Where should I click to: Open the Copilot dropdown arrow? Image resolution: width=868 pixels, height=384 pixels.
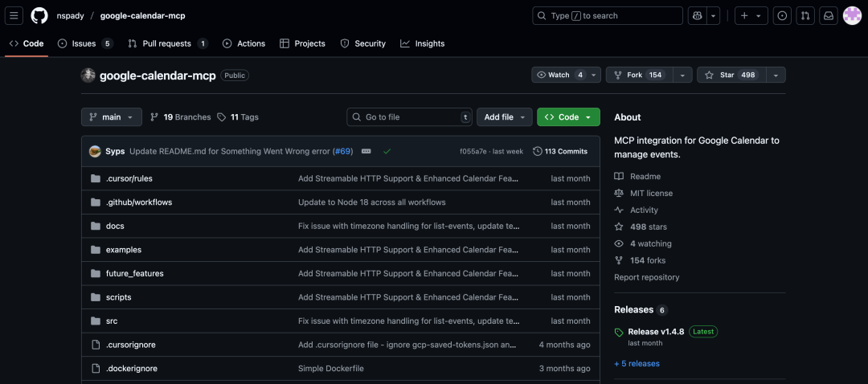(x=713, y=15)
